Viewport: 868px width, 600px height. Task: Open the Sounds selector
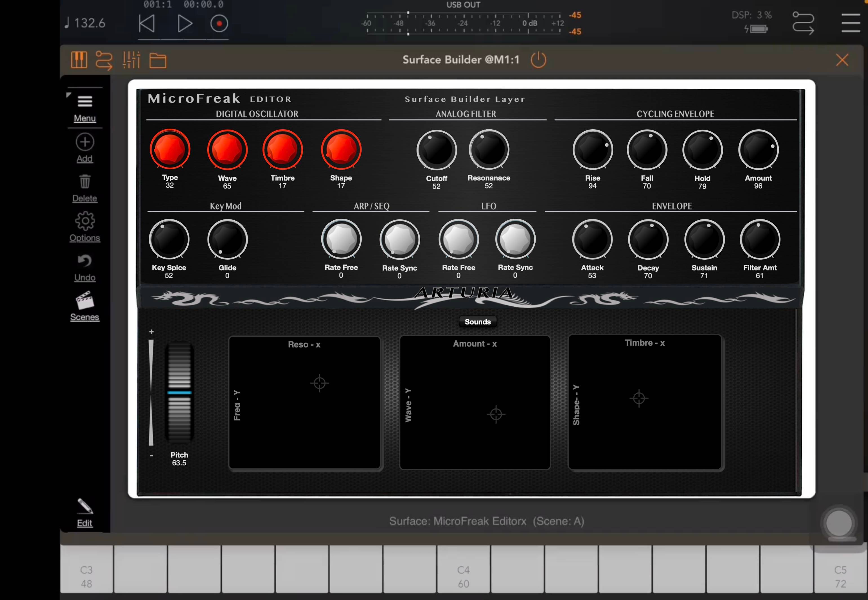pyautogui.click(x=477, y=322)
